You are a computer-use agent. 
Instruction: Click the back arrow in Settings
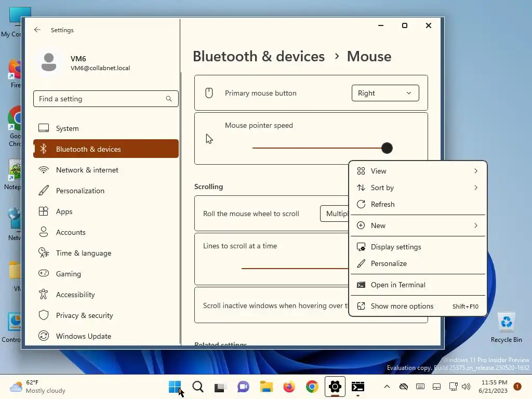click(x=37, y=30)
